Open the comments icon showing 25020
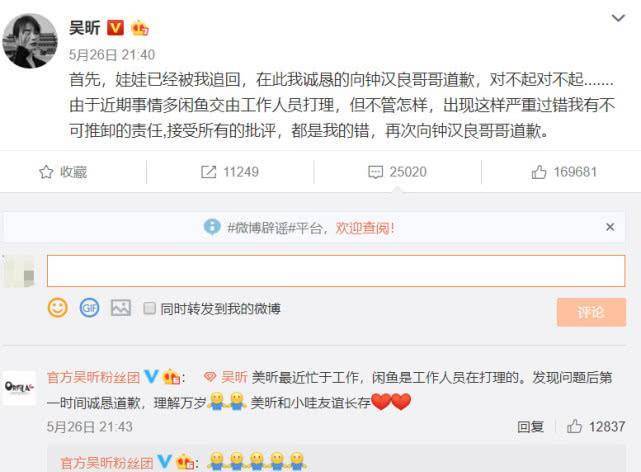The height and width of the screenshot is (472, 641). point(375,172)
